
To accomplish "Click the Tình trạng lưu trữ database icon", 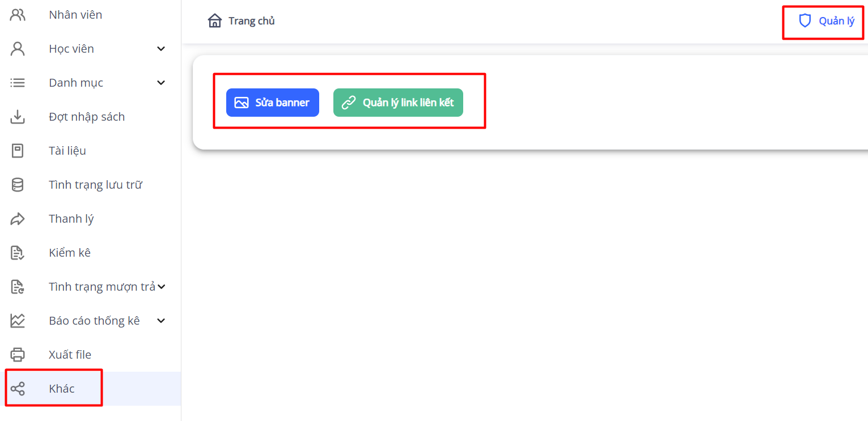I will point(18,185).
